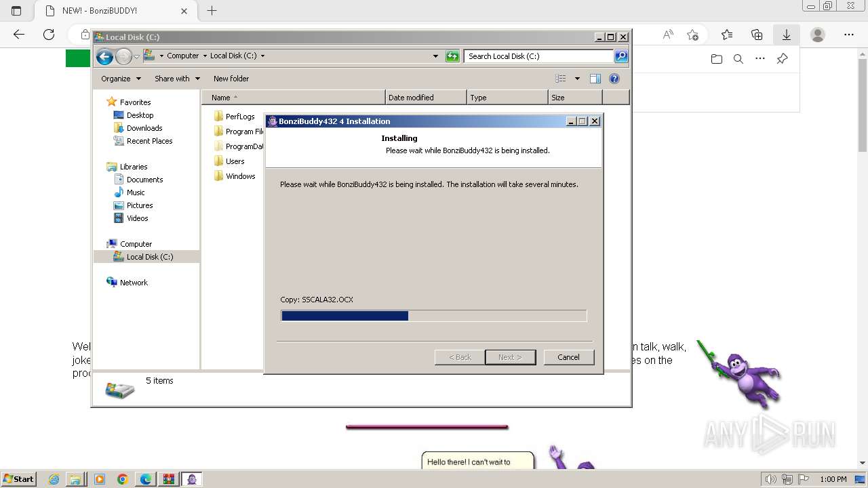Click the 1:00 PM taskbar clock

[833, 479]
